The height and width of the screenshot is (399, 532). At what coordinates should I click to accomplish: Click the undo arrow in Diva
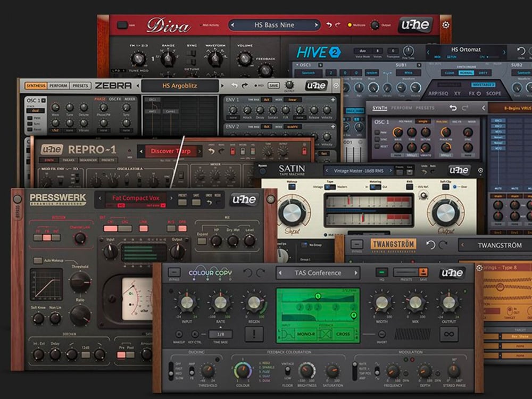[328, 25]
